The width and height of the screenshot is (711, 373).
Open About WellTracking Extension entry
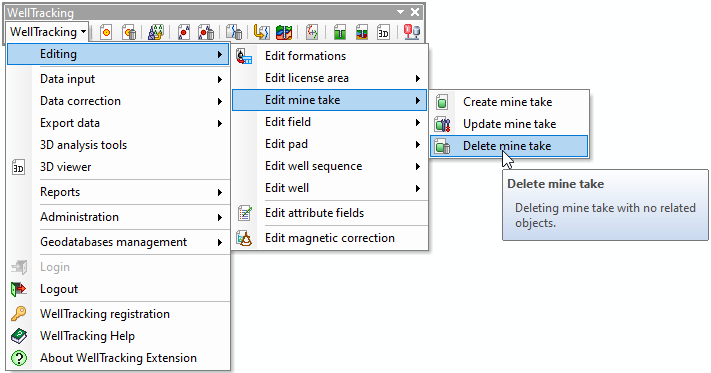(x=118, y=358)
